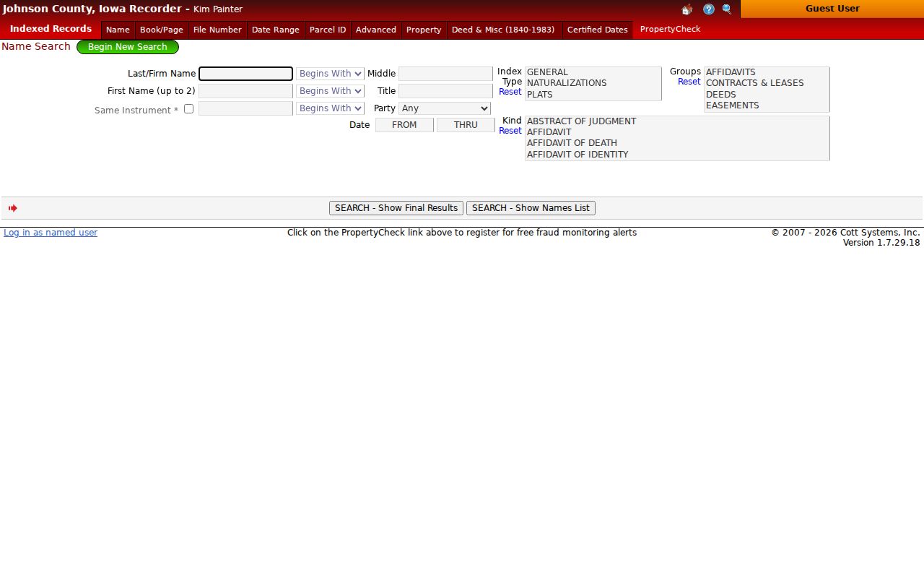
Task: Reset the Index Type selection
Action: point(510,92)
